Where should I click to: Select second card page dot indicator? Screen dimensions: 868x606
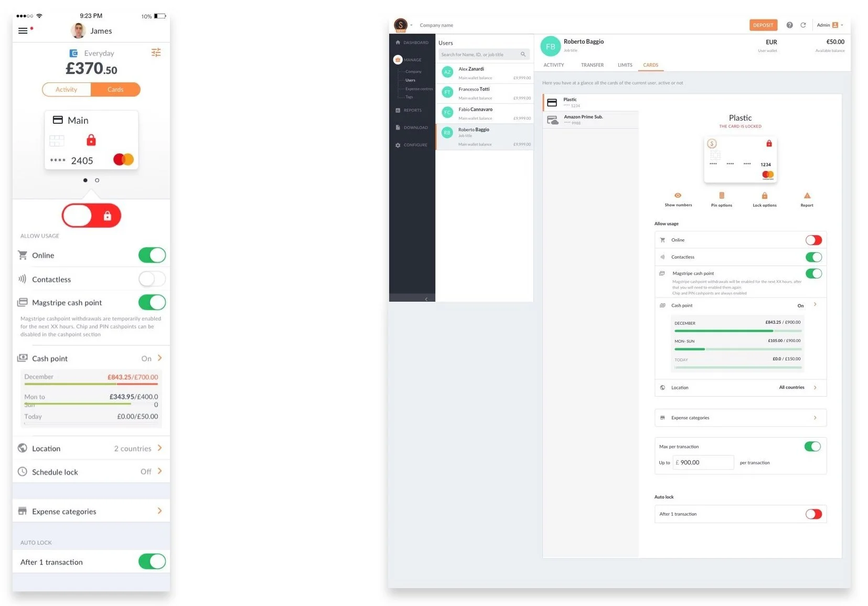pos(97,180)
